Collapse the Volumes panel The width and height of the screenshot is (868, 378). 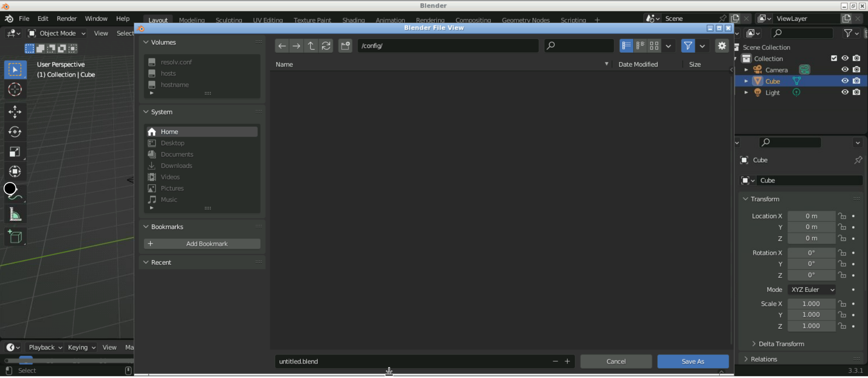(146, 42)
